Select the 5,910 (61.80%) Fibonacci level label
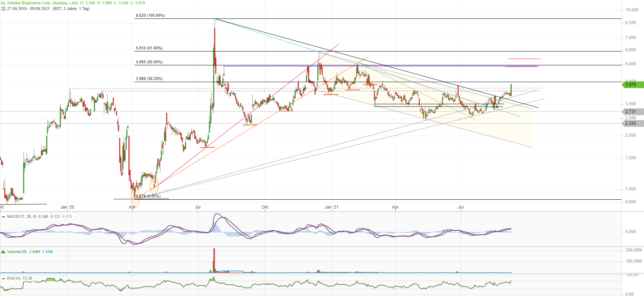The height and width of the screenshot is (296, 644). [x=149, y=48]
